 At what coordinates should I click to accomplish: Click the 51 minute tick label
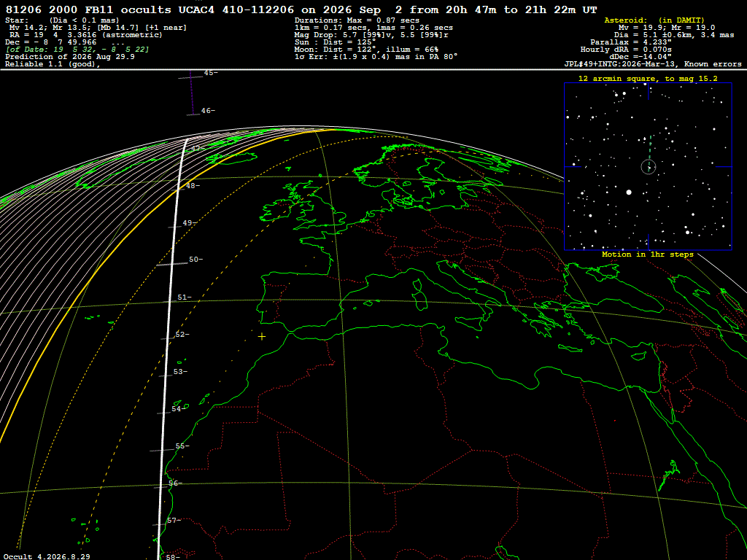click(x=184, y=297)
